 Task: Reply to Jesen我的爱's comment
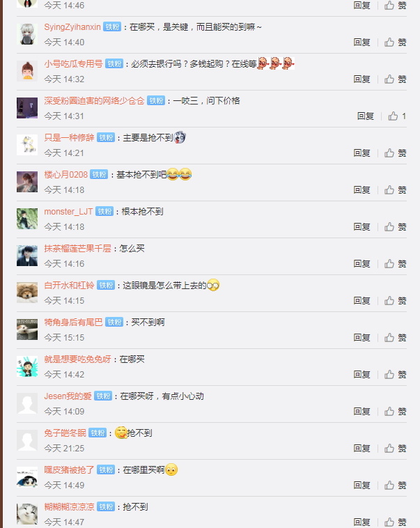361,412
